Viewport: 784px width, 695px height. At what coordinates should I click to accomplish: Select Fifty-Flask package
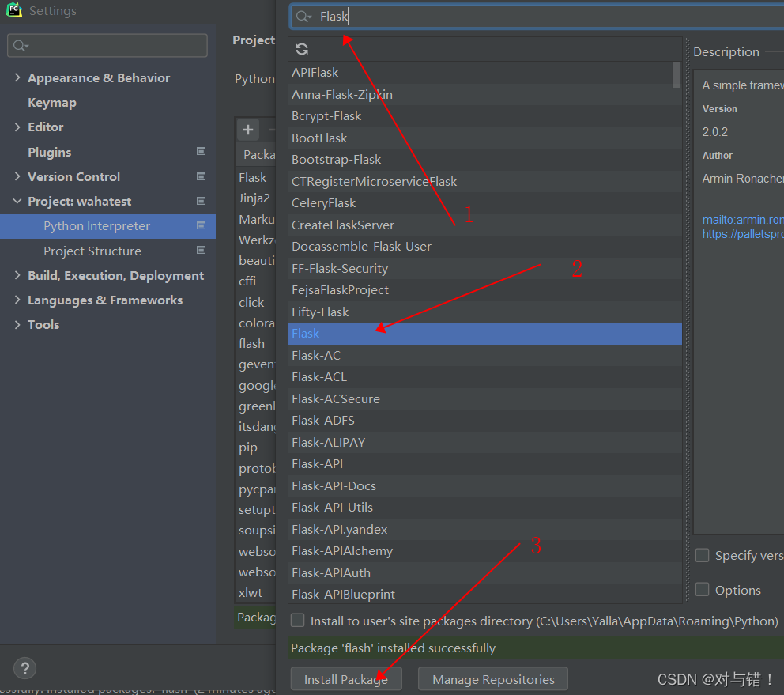pyautogui.click(x=485, y=312)
